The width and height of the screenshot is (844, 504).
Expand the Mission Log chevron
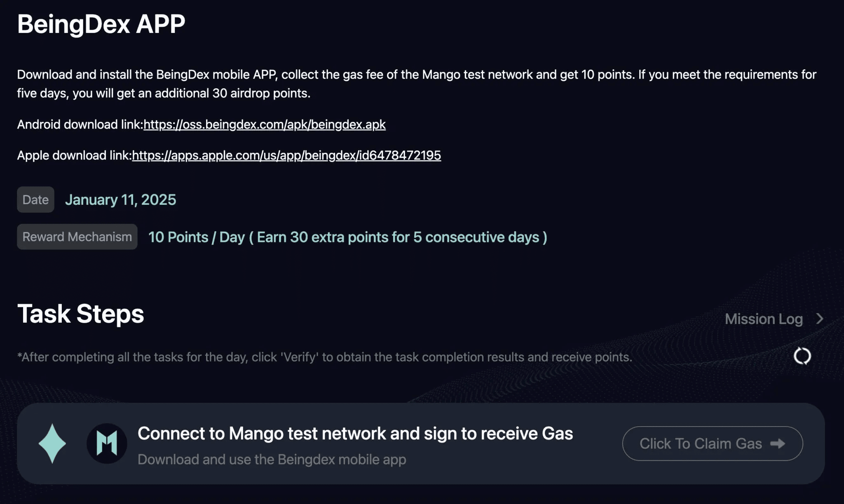(x=820, y=319)
